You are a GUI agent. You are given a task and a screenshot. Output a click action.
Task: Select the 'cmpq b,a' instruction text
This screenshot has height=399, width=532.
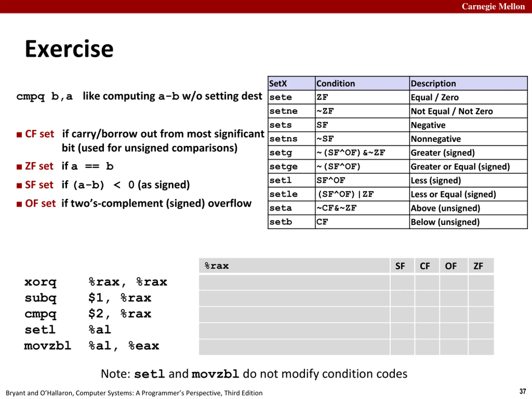(44, 96)
